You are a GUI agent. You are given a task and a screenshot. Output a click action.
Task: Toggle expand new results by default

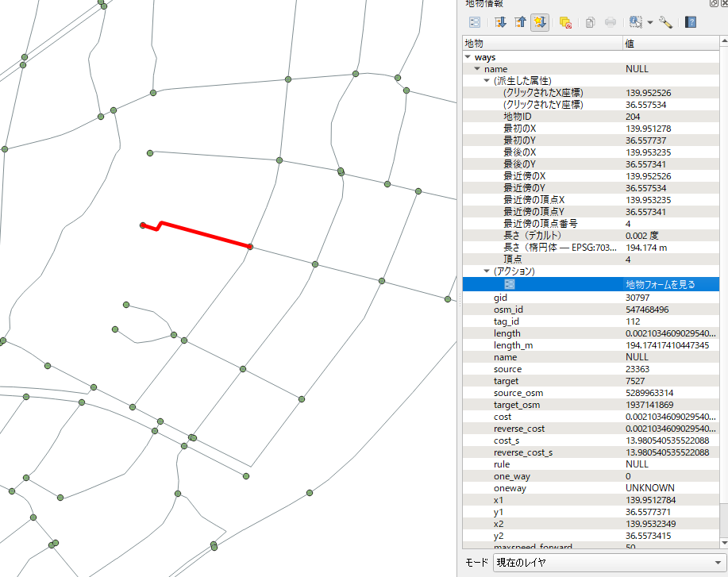541,23
